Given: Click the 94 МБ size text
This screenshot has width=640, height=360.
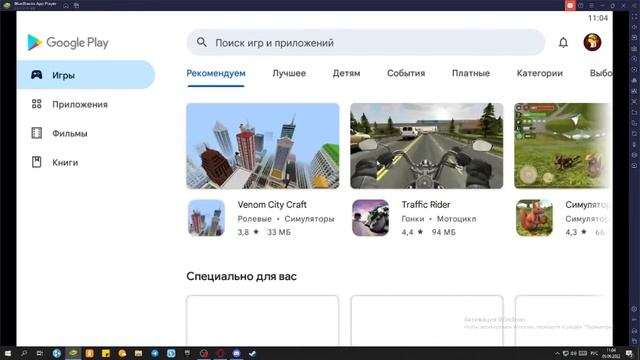Looking at the screenshot, I should [444, 232].
